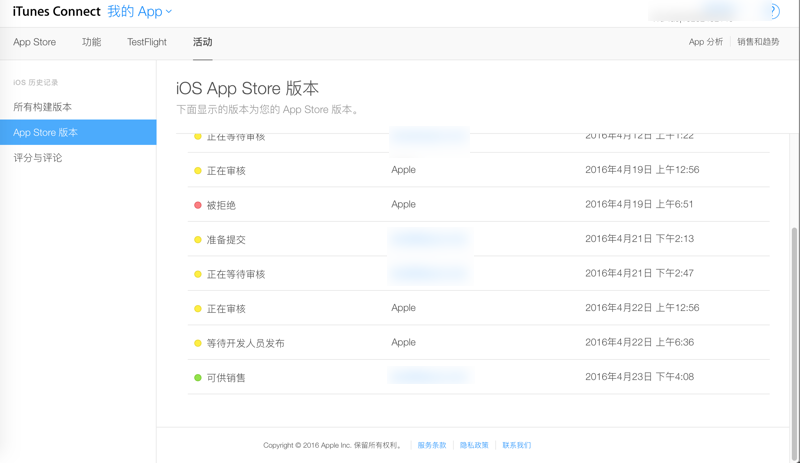Click the red 被拒绝 status dot
Image resolution: width=800 pixels, height=463 pixels.
pos(198,205)
